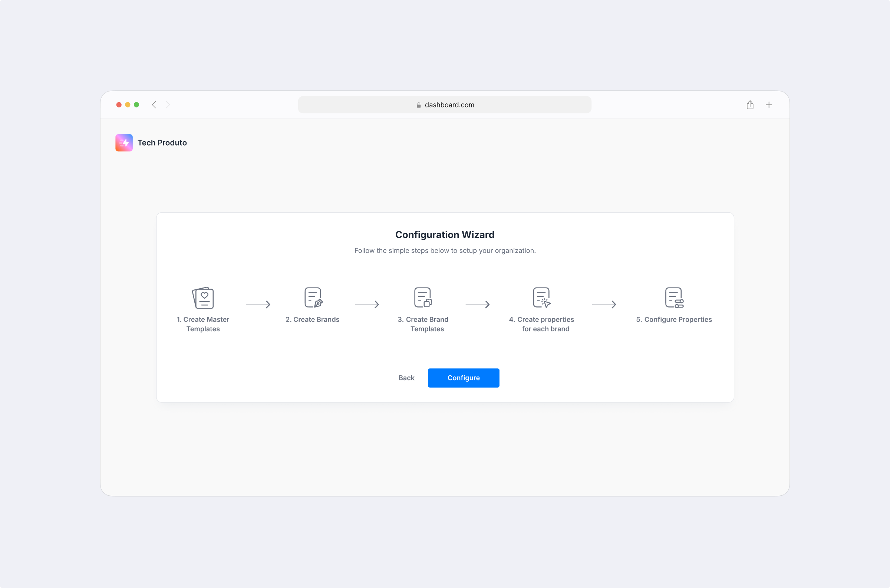Click the Create Brands pencil document icon

click(313, 297)
